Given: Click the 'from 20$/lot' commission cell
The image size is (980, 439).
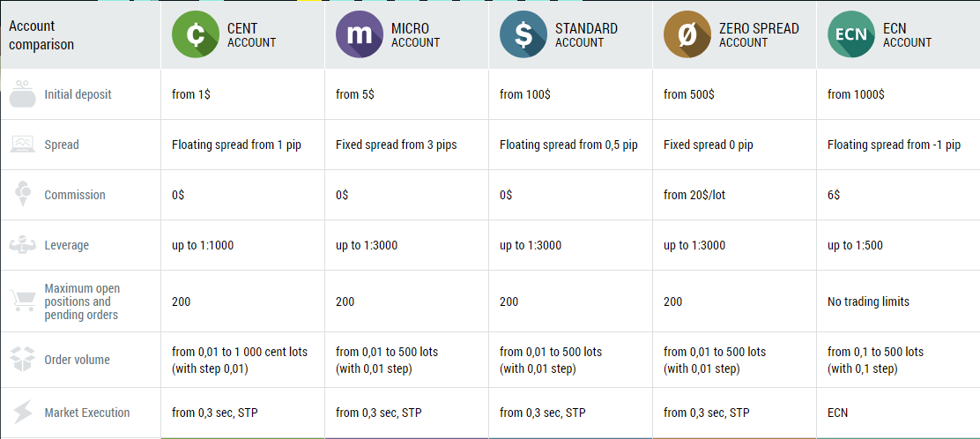Looking at the screenshot, I should [x=734, y=195].
